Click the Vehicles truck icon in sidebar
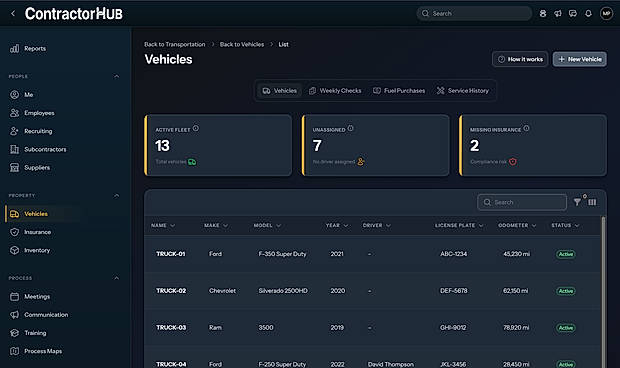This screenshot has width=620, height=368. point(15,214)
